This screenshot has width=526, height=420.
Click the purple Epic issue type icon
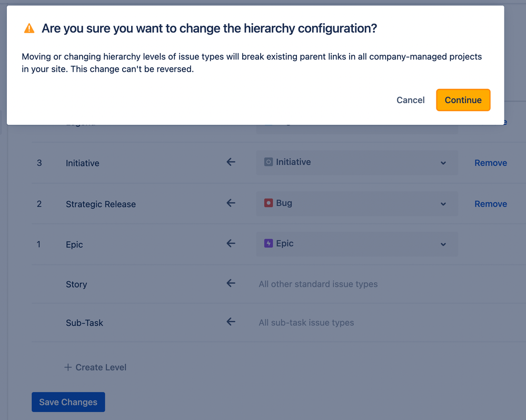click(269, 244)
